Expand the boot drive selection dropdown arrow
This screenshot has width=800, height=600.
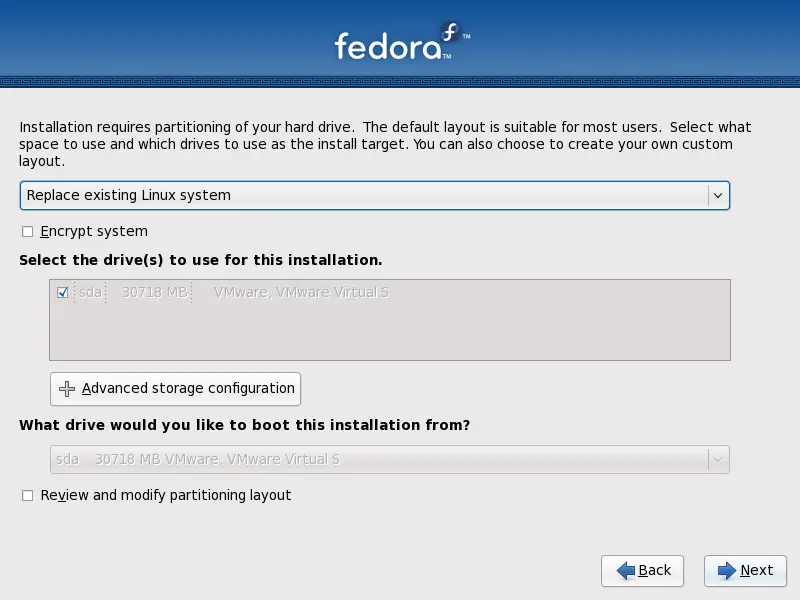[x=718, y=460]
